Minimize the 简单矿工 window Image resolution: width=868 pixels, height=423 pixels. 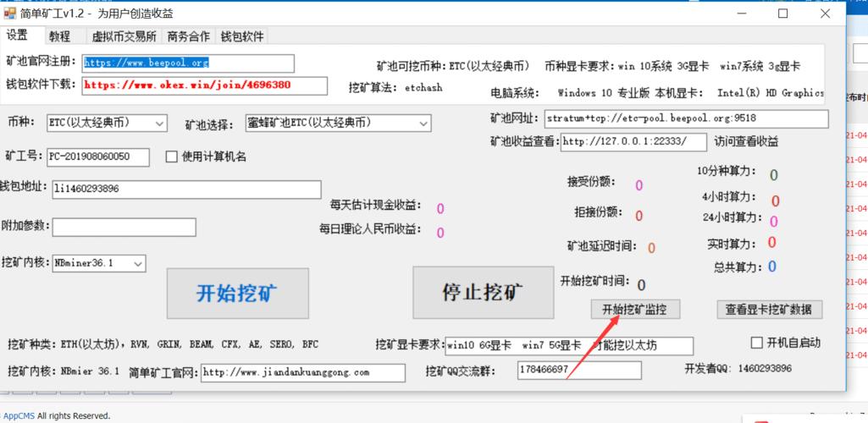741,13
